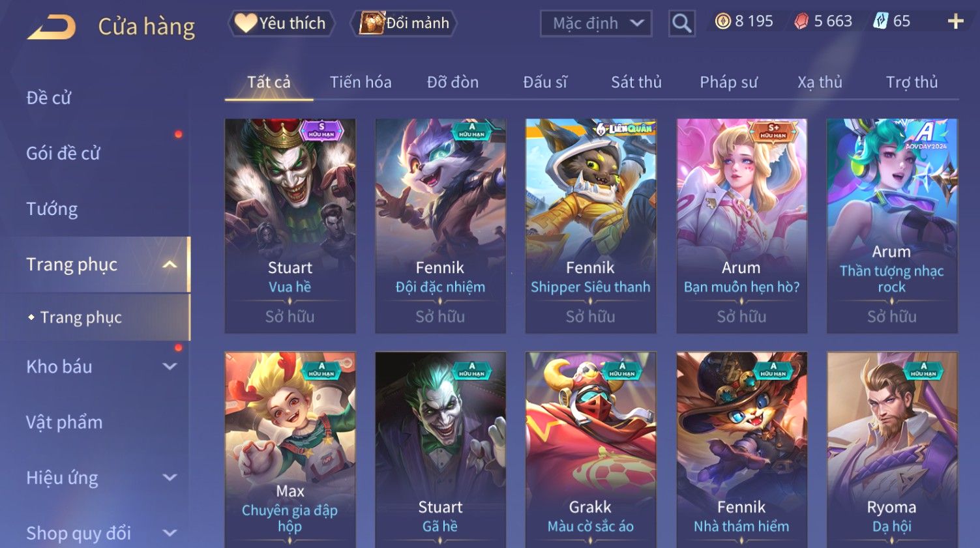Select the Tiến hóa tab
980x548 pixels.
coord(361,82)
